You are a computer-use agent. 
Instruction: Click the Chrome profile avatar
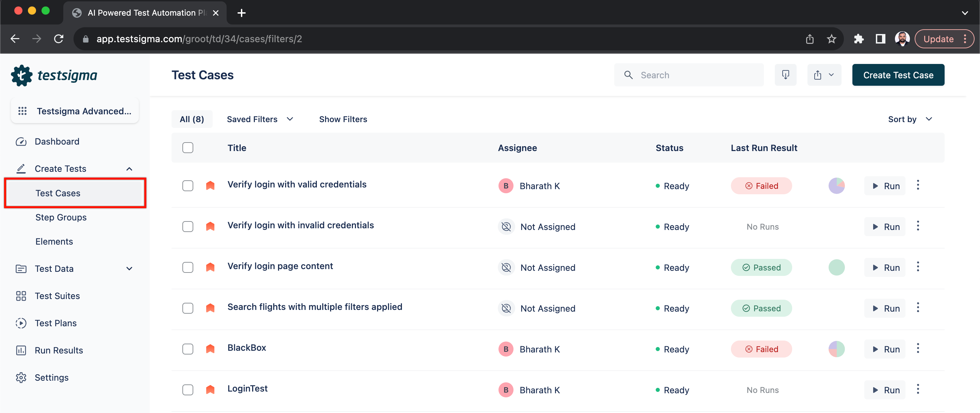point(902,39)
